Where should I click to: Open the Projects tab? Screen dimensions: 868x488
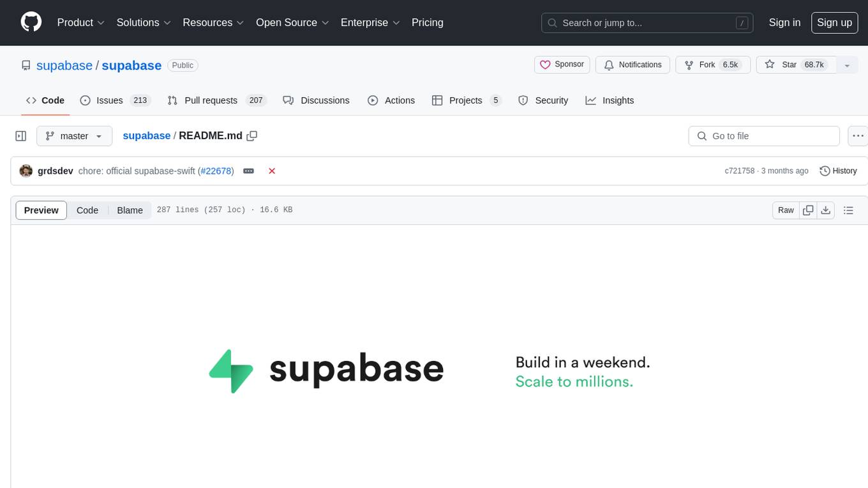coord(467,100)
